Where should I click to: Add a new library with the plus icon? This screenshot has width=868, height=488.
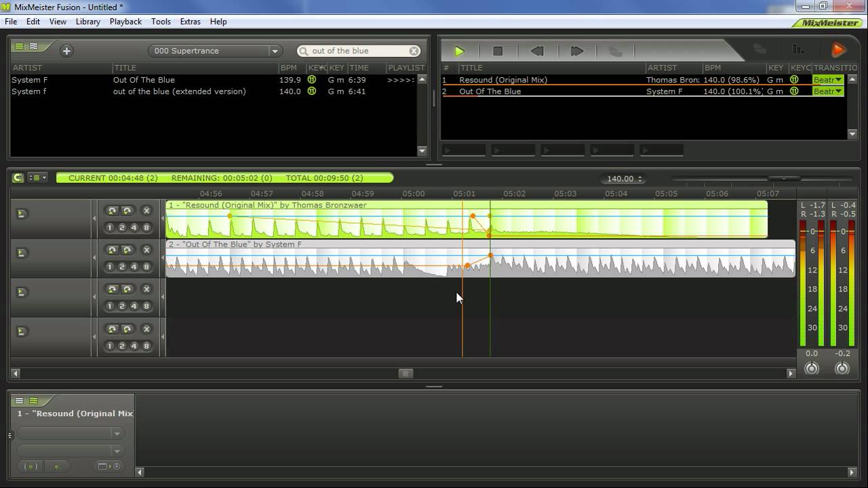click(x=66, y=50)
